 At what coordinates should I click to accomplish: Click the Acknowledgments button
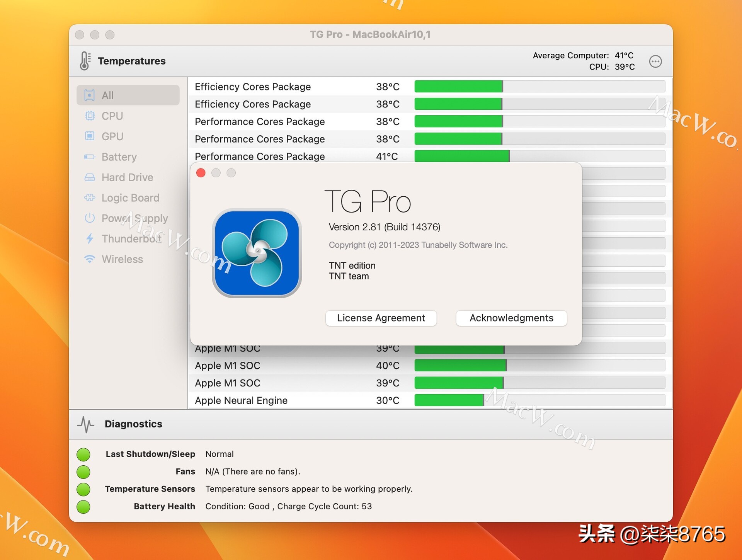point(511,318)
